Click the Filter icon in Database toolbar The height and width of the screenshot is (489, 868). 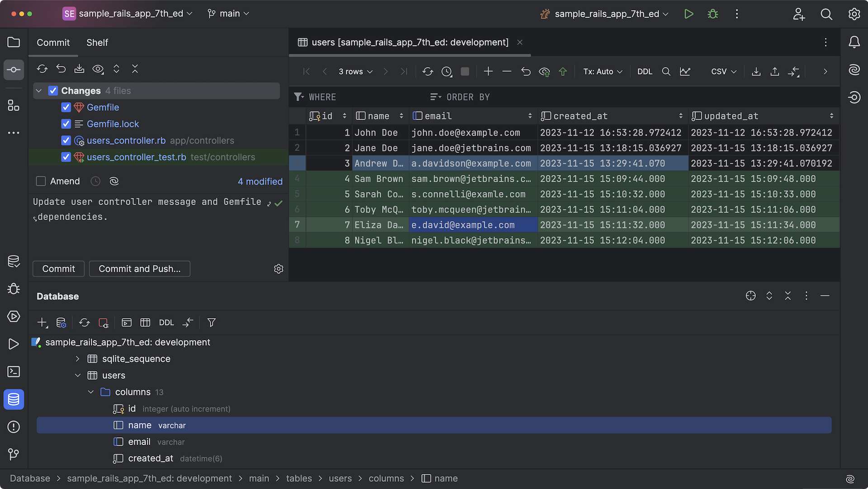211,323
